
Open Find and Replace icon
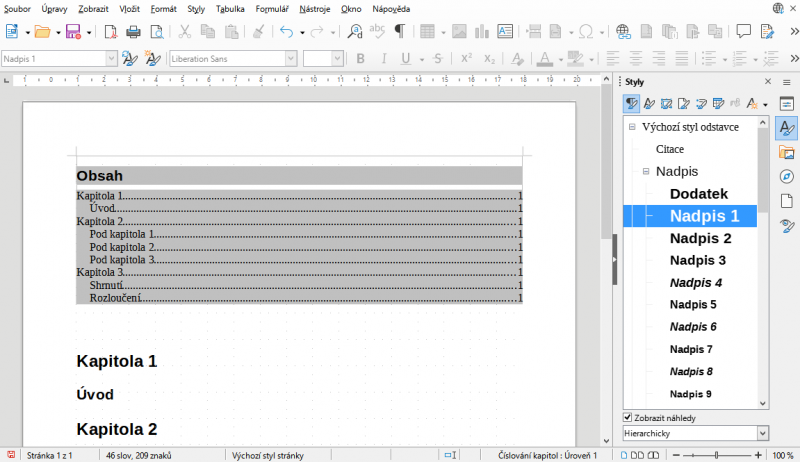[355, 32]
